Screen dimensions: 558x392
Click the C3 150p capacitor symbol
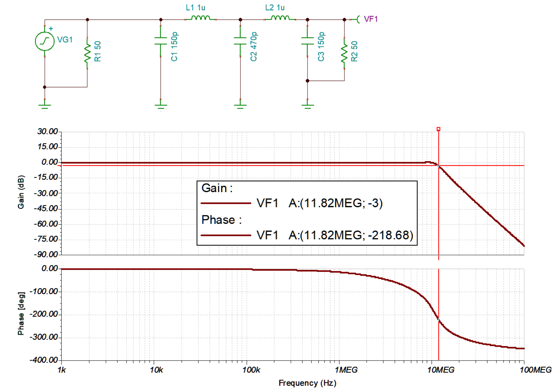[307, 41]
